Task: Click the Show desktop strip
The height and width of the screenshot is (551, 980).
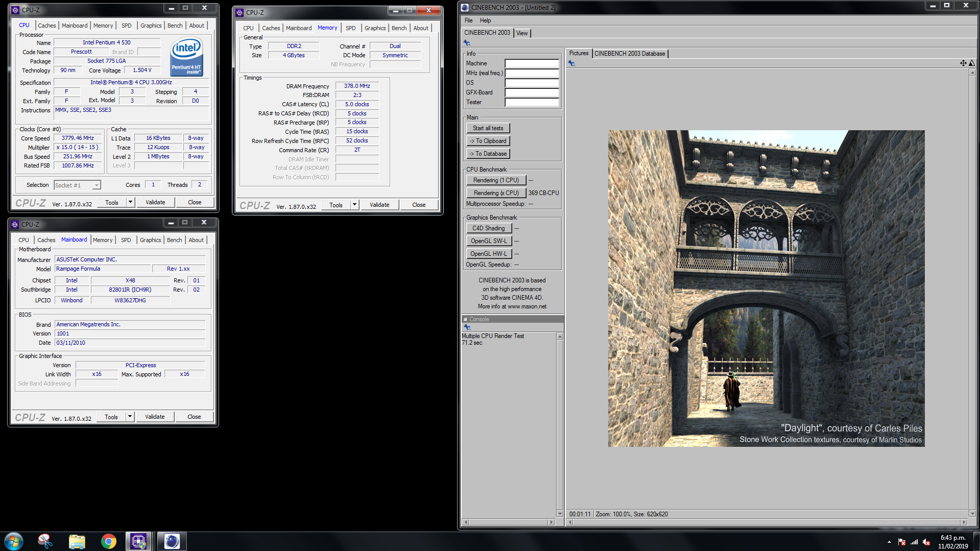Action: pos(976,541)
